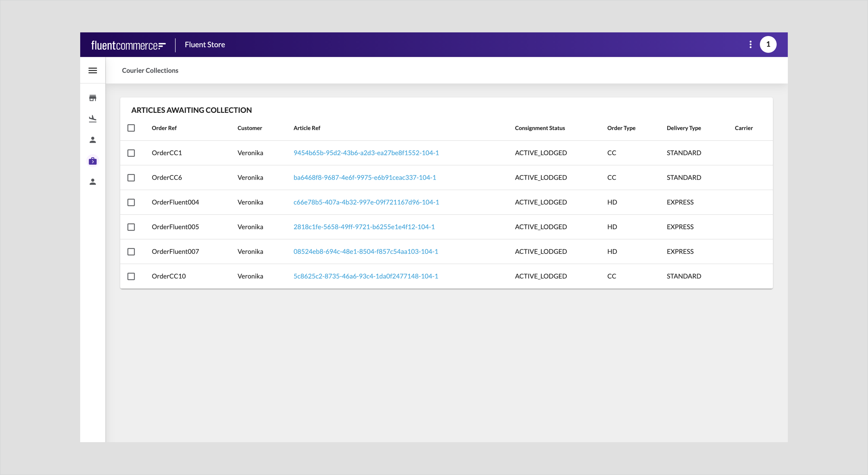Click the upper person icon in sidebar
The width and height of the screenshot is (868, 475).
tap(93, 140)
